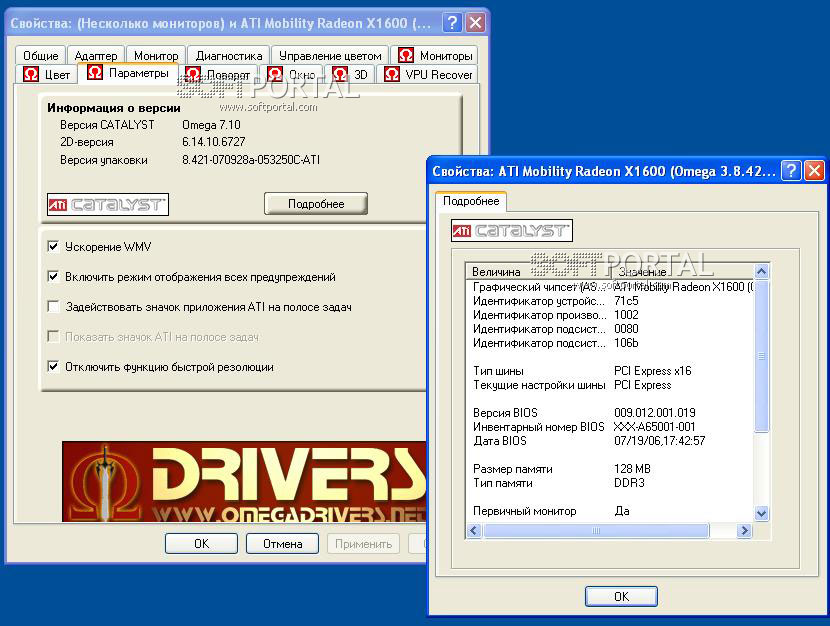The width and height of the screenshot is (830, 626).
Task: Click the list scroll down arrow
Action: click(761, 513)
